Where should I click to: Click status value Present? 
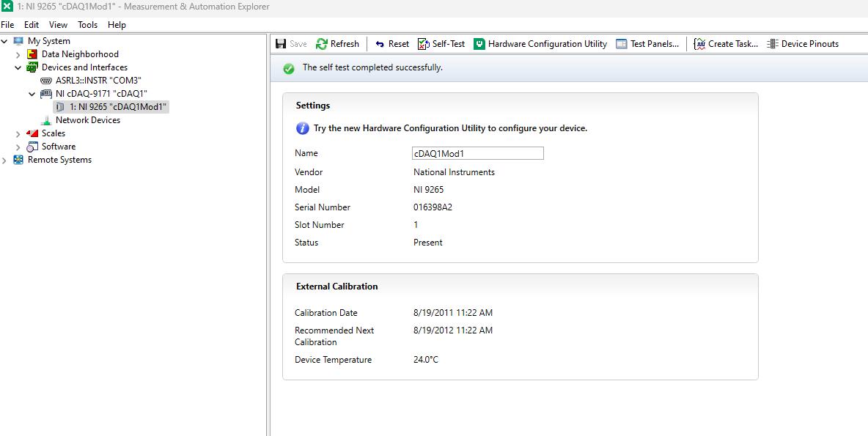[428, 243]
